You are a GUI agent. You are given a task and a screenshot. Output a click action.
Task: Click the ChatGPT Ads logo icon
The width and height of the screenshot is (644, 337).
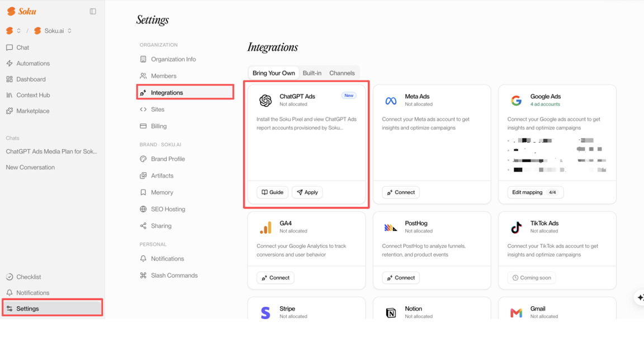tap(266, 100)
